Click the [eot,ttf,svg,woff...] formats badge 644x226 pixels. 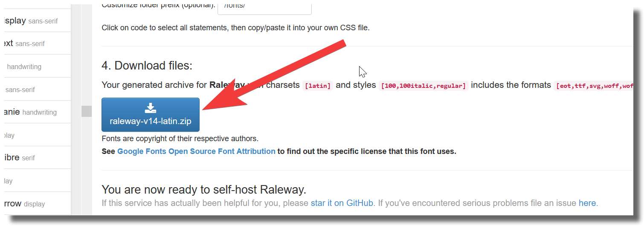point(593,86)
